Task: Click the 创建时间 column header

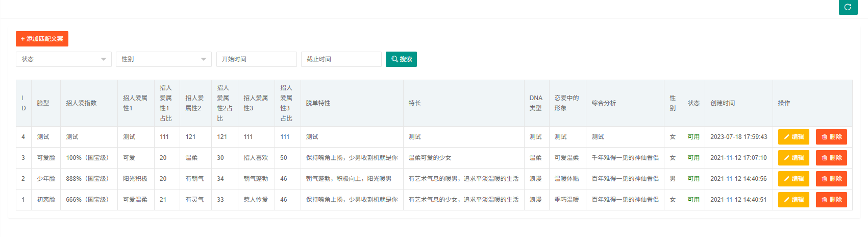Action: pos(723,103)
